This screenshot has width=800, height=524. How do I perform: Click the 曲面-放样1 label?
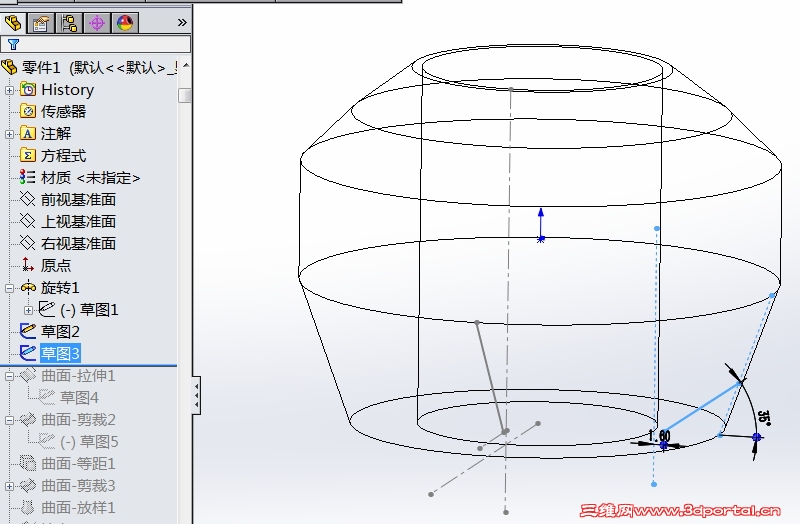(78, 508)
